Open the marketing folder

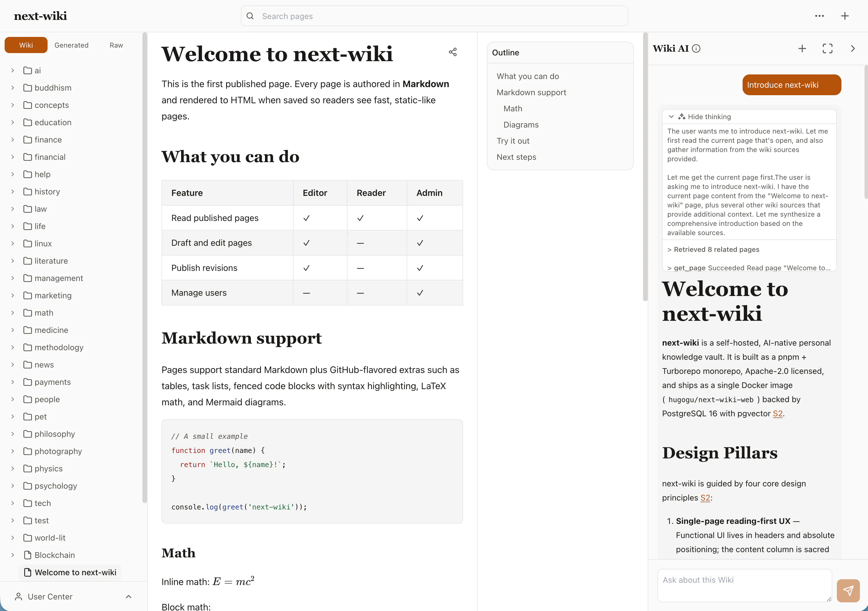53,295
